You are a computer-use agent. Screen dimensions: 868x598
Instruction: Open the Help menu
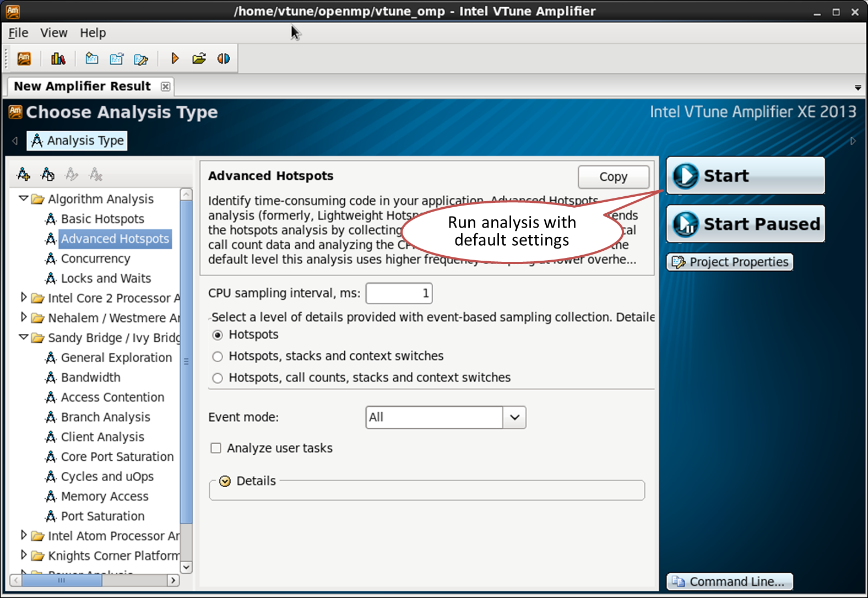(x=93, y=33)
